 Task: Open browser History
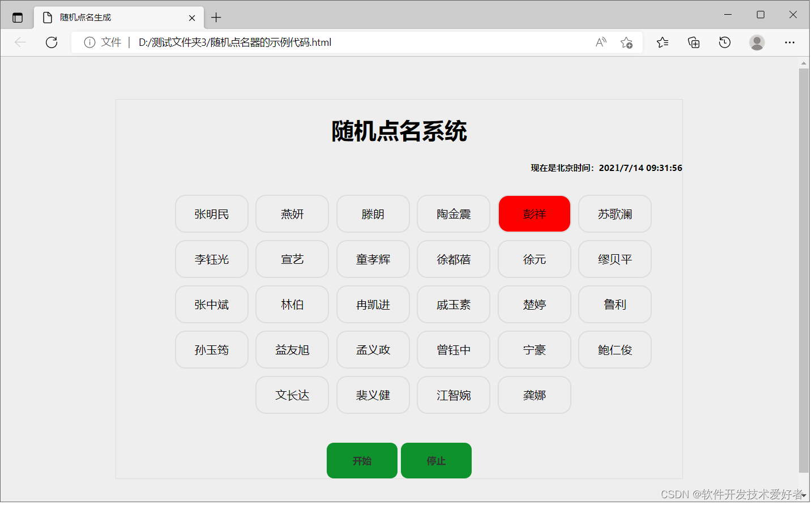pos(725,42)
